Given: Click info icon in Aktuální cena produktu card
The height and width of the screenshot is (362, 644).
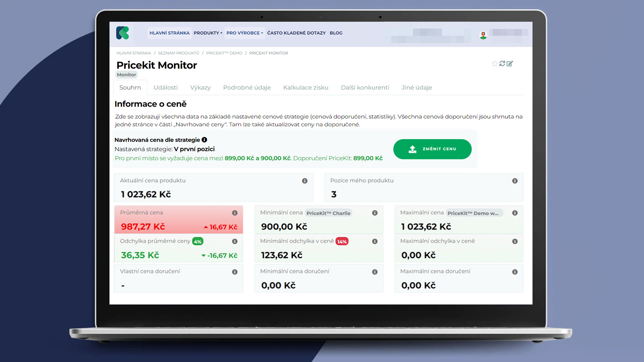Looking at the screenshot, I should [305, 181].
